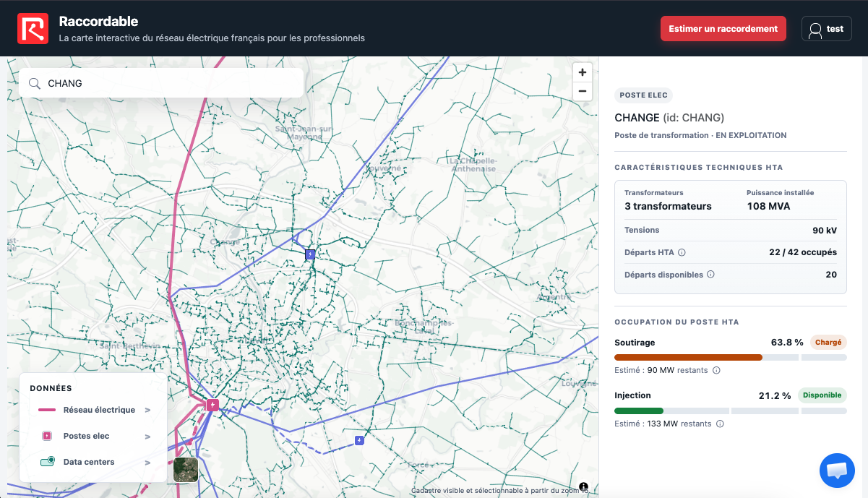The height and width of the screenshot is (498, 868).
Task: Click the Soutirage occupation progress bar
Action: 730,357
